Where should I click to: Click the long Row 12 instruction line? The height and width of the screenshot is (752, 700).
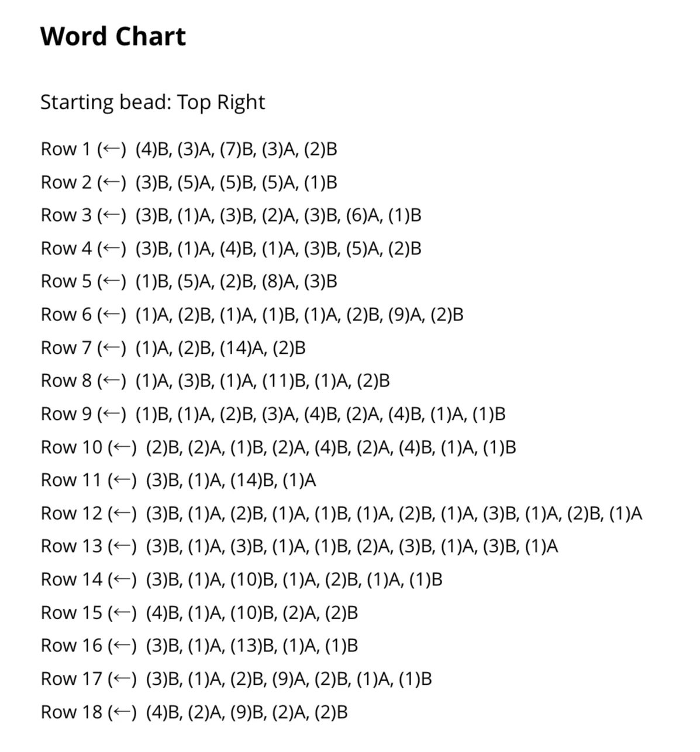click(341, 514)
